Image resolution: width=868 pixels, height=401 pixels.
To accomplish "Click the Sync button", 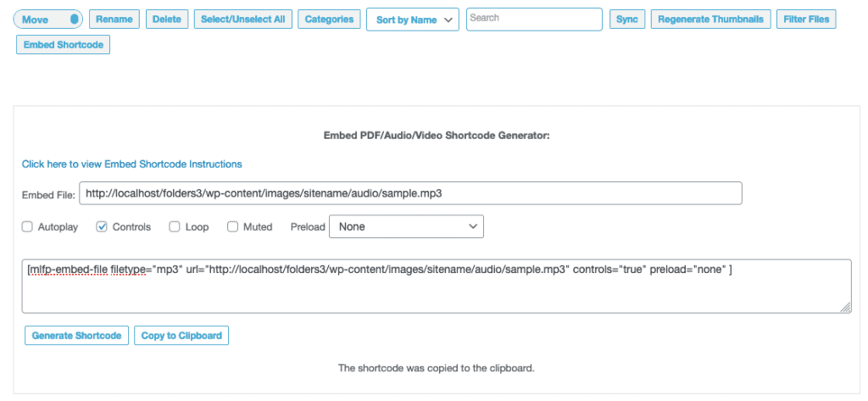I will [627, 19].
